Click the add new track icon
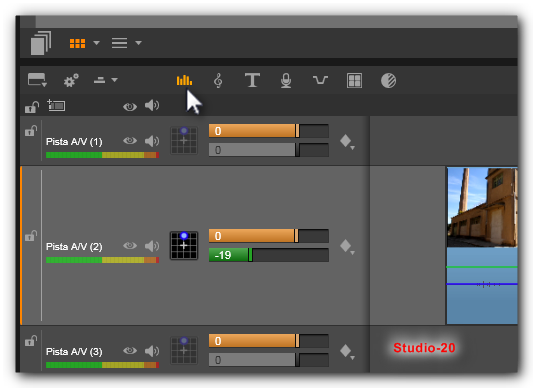533x388 pixels. pos(56,105)
